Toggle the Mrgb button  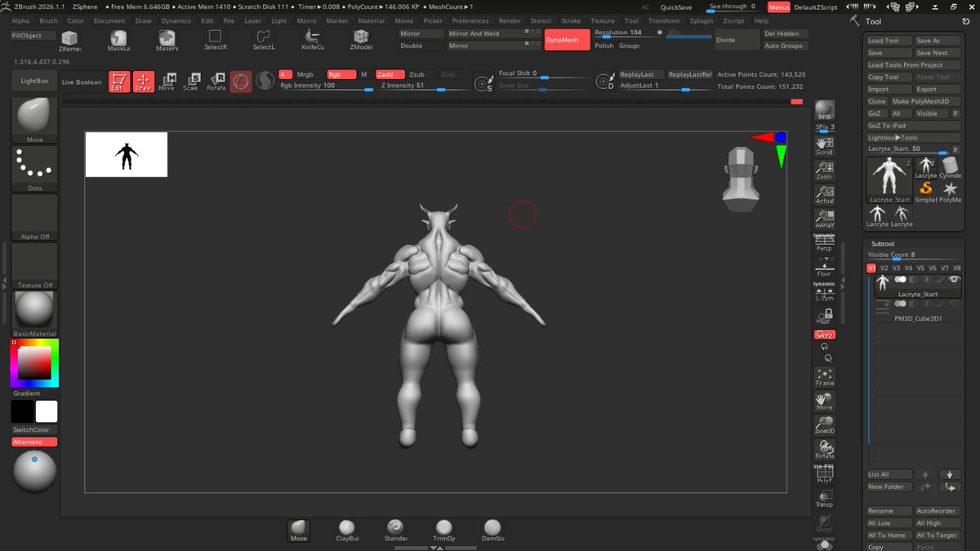pos(305,74)
